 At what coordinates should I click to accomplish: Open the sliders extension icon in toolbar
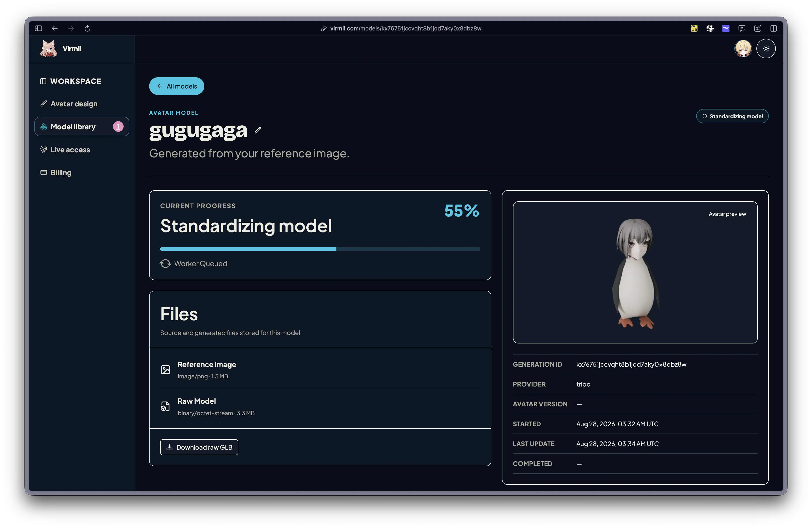(757, 28)
